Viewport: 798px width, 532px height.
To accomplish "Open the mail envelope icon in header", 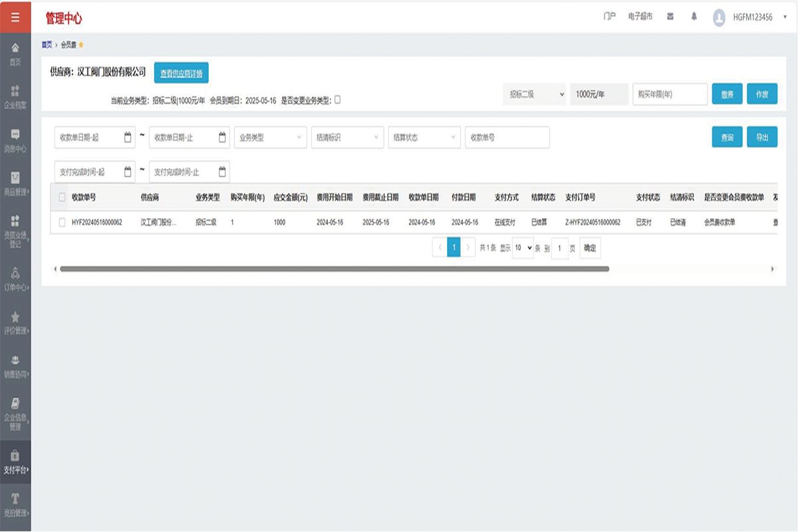I will pos(670,17).
